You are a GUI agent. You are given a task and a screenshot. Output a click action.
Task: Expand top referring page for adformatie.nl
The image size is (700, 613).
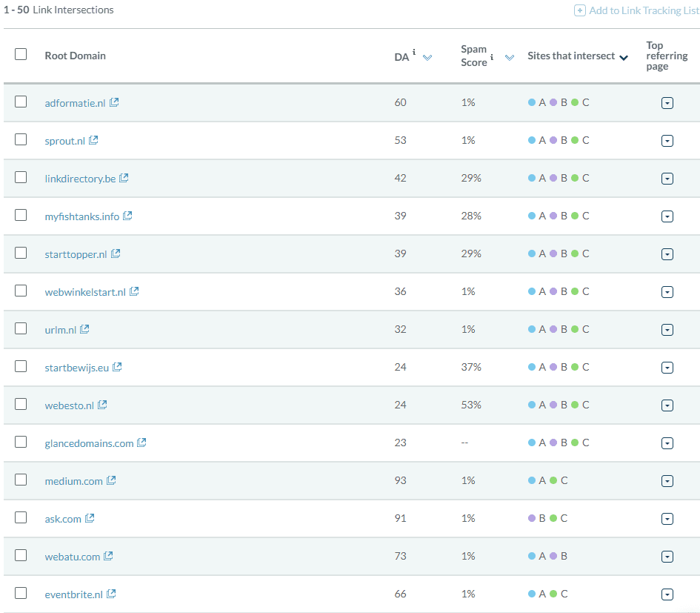(667, 103)
